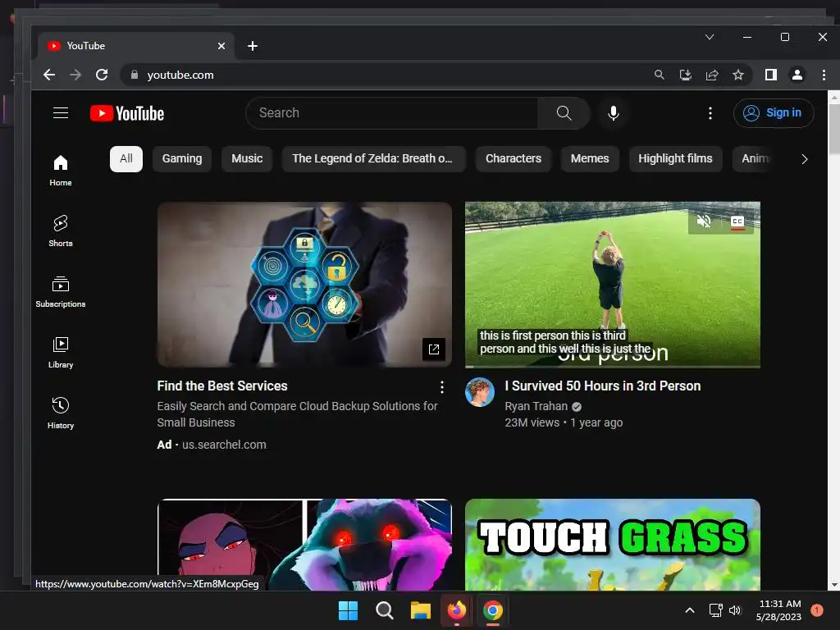Open Library in sidebar
The height and width of the screenshot is (630, 840).
tap(61, 353)
